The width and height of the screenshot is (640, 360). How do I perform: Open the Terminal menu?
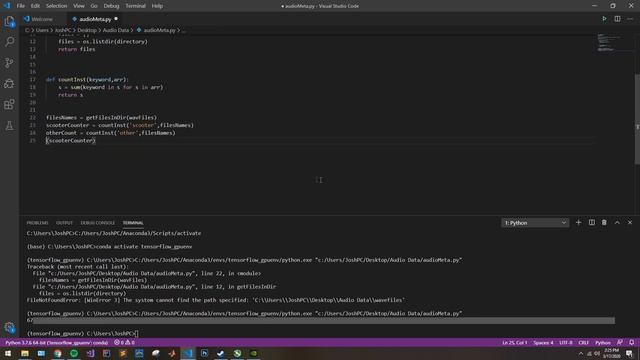(x=136, y=6)
